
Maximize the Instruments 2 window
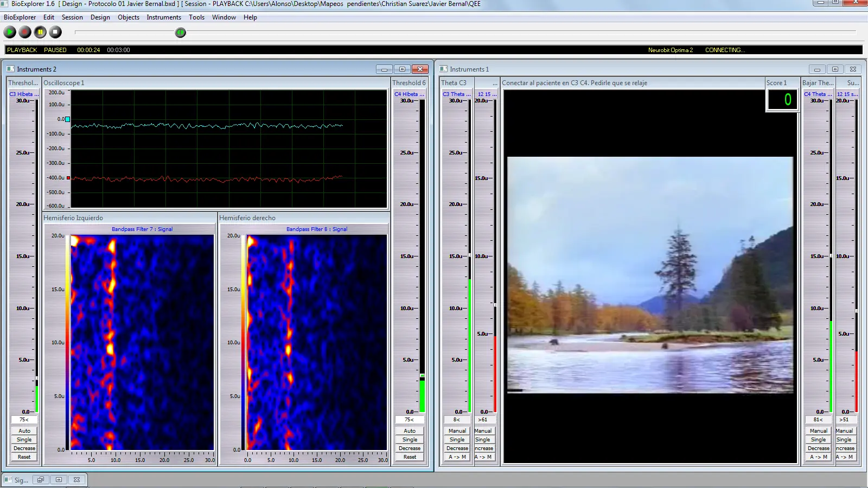click(402, 69)
